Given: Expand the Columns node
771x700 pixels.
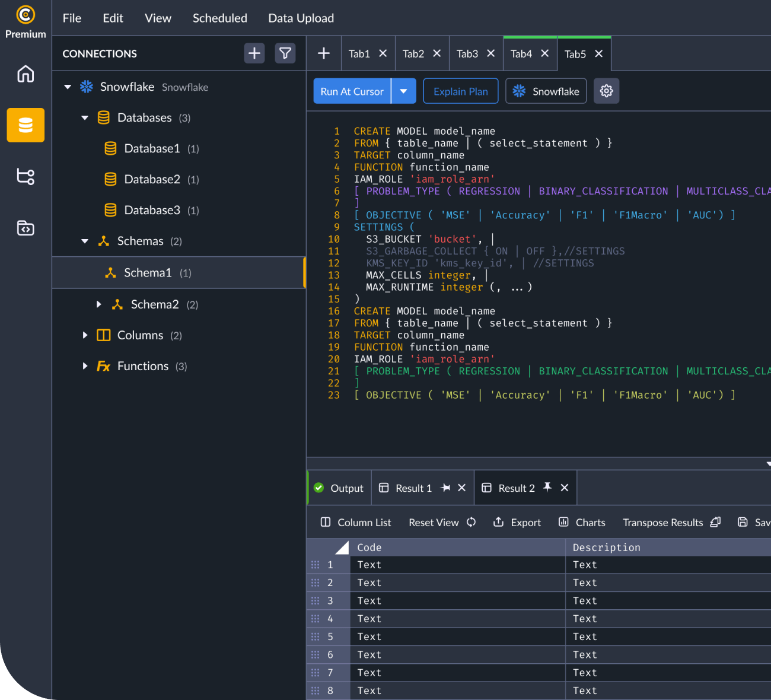Looking at the screenshot, I should (x=85, y=335).
